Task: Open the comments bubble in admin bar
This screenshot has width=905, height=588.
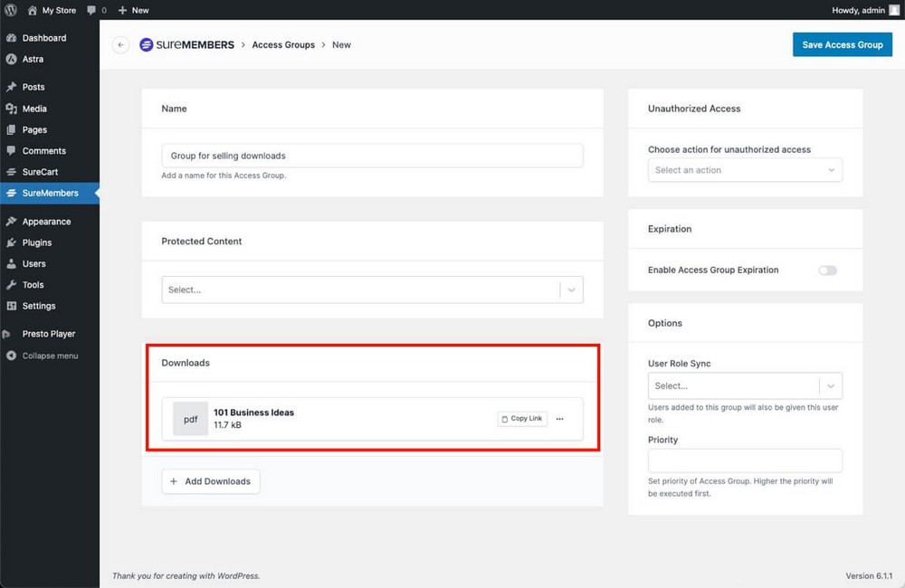Action: pos(91,10)
